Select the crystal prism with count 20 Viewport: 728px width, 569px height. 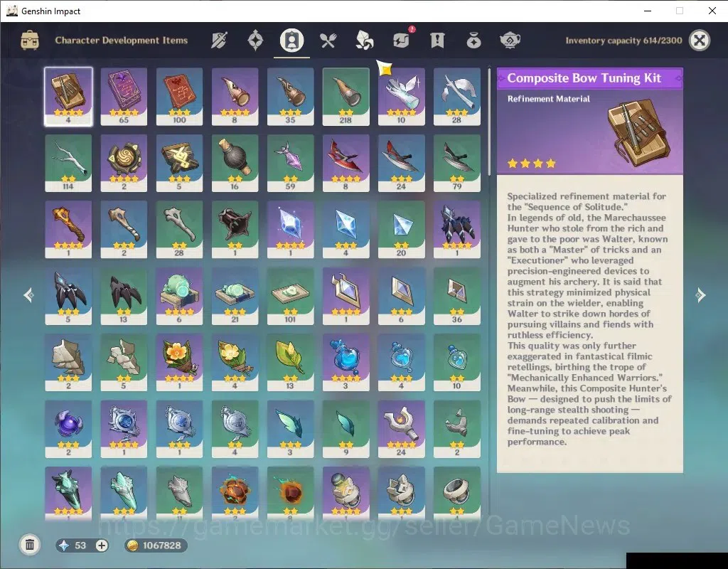pos(401,230)
